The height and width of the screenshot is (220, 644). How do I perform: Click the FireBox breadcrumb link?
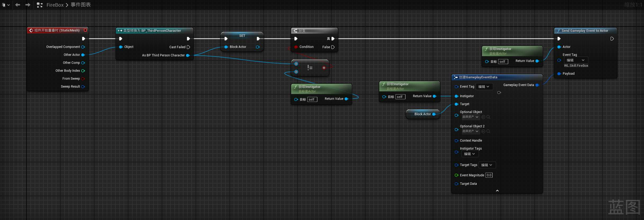point(55,5)
